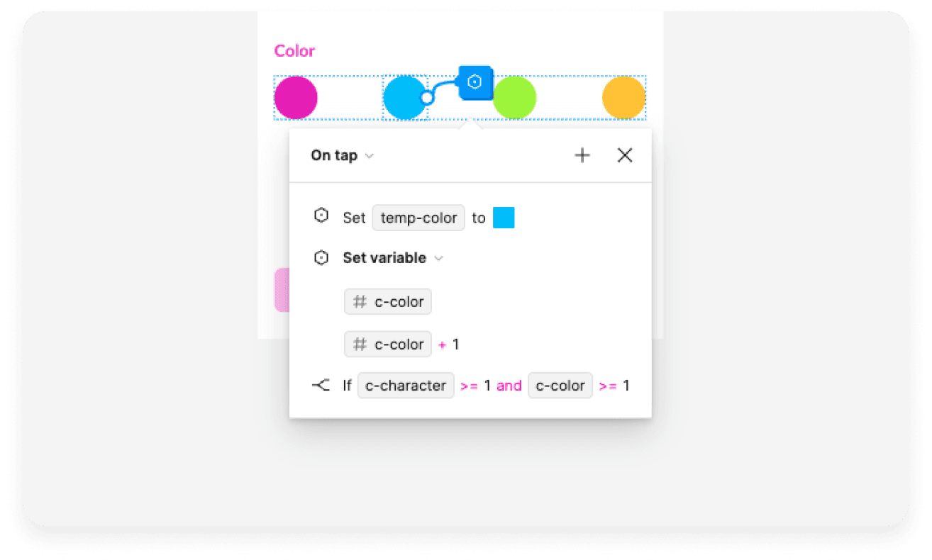
Task: Click the c-color chip in the If condition
Action: pyautogui.click(x=560, y=386)
